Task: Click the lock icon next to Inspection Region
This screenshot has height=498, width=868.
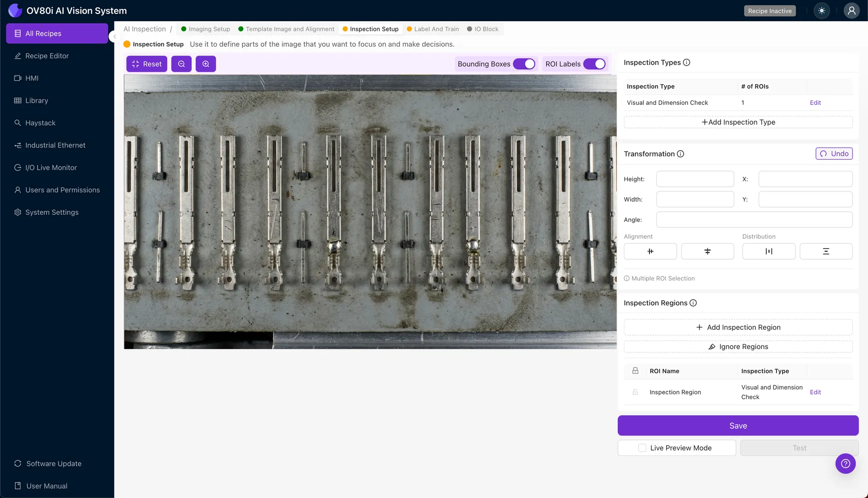Action: 635,392
